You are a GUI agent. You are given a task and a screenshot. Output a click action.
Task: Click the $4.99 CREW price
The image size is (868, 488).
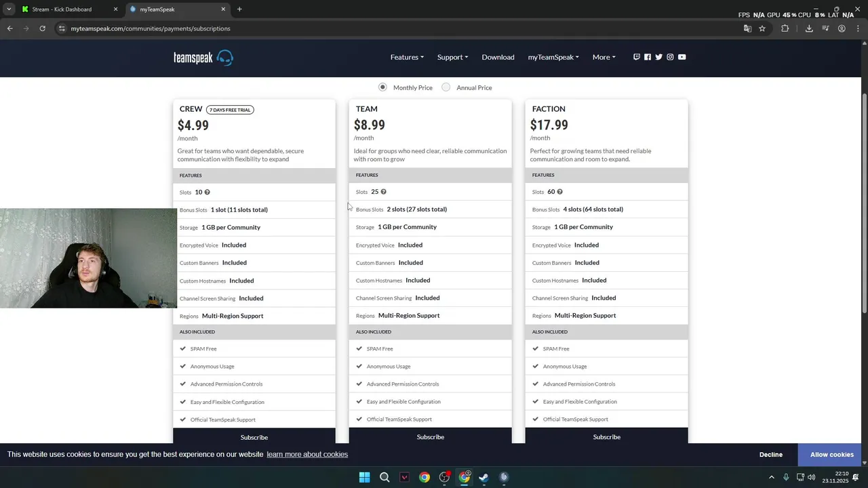[x=193, y=125]
